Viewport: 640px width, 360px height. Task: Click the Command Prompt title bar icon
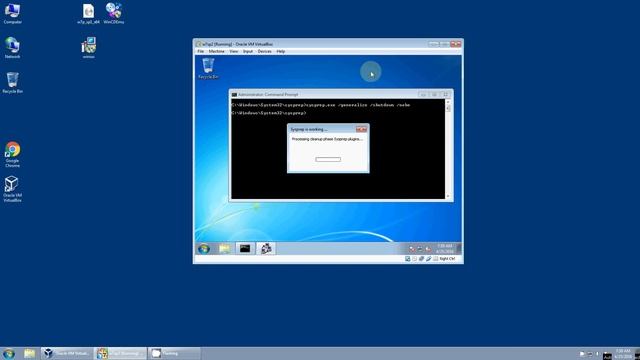click(234, 95)
